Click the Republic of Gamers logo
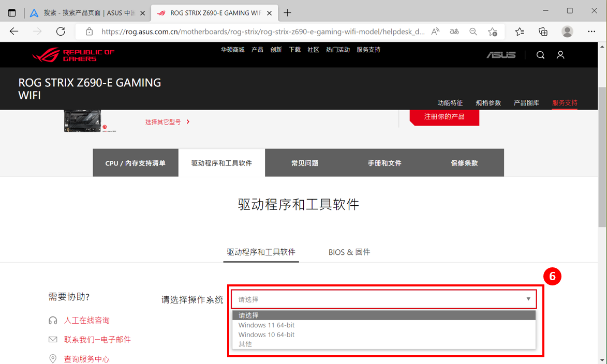This screenshot has height=364, width=607. pos(73,55)
